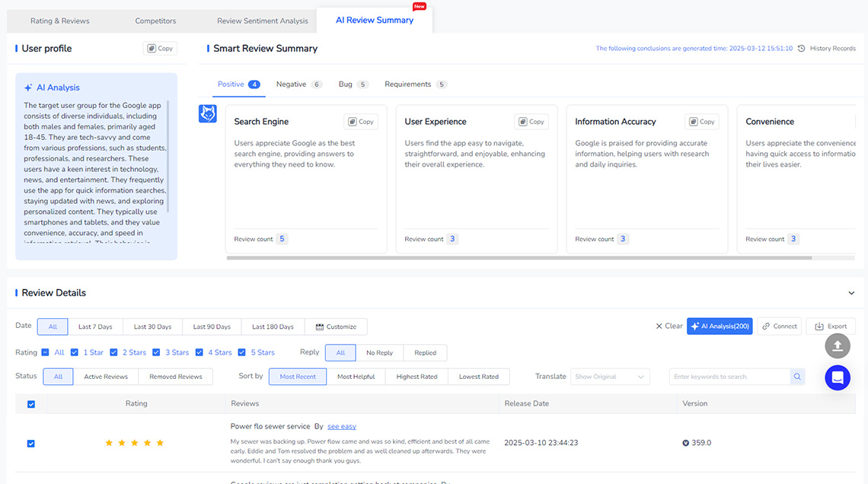
Task: Copy the Information Accuracy summary card
Action: click(702, 122)
